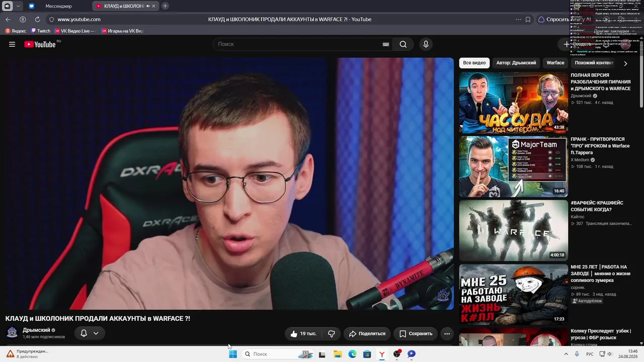Image resolution: width=644 pixels, height=362 pixels.
Task: Open the Игарь на VK Видео bookmark
Action: click(x=122, y=31)
